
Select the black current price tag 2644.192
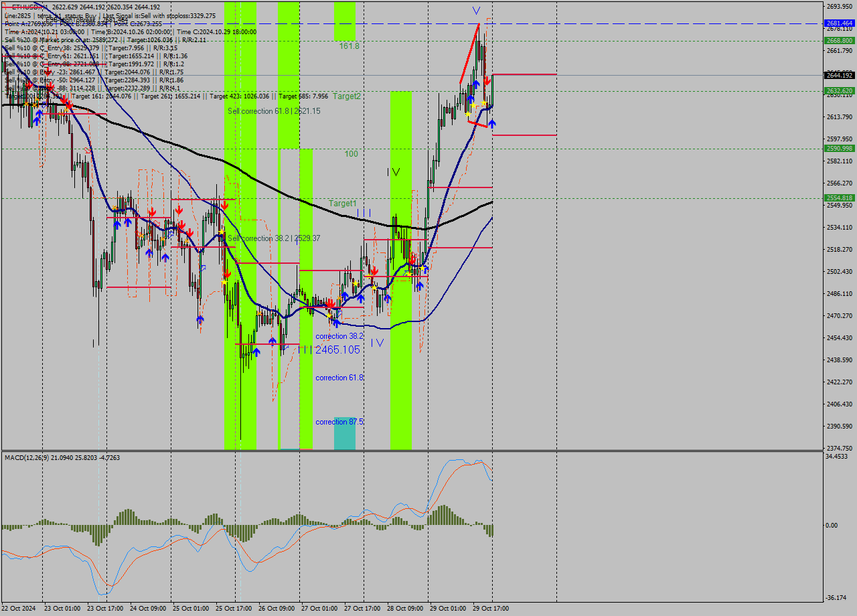click(839, 75)
